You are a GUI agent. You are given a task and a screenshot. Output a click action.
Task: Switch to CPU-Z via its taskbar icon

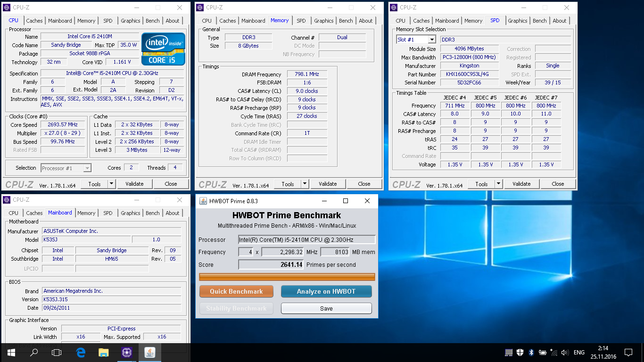[x=126, y=353]
